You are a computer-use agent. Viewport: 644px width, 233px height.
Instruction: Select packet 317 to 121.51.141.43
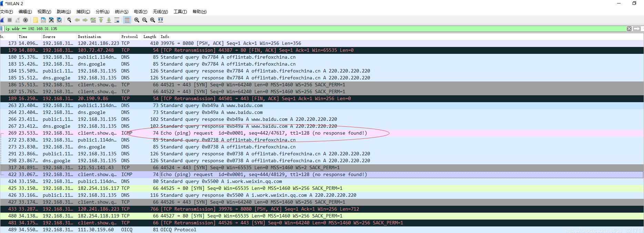[x=321, y=168]
